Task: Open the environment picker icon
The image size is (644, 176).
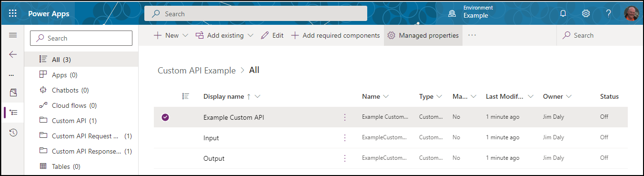Action: (x=452, y=14)
